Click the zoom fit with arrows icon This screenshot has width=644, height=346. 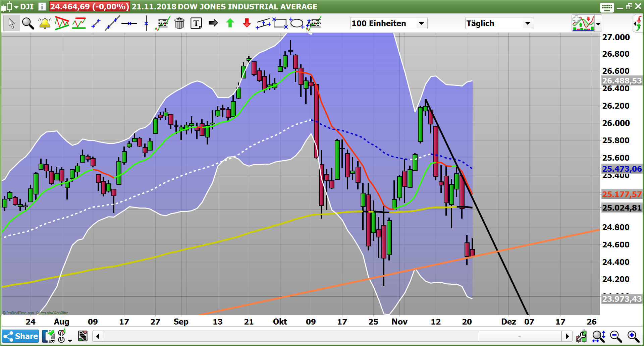(599, 336)
